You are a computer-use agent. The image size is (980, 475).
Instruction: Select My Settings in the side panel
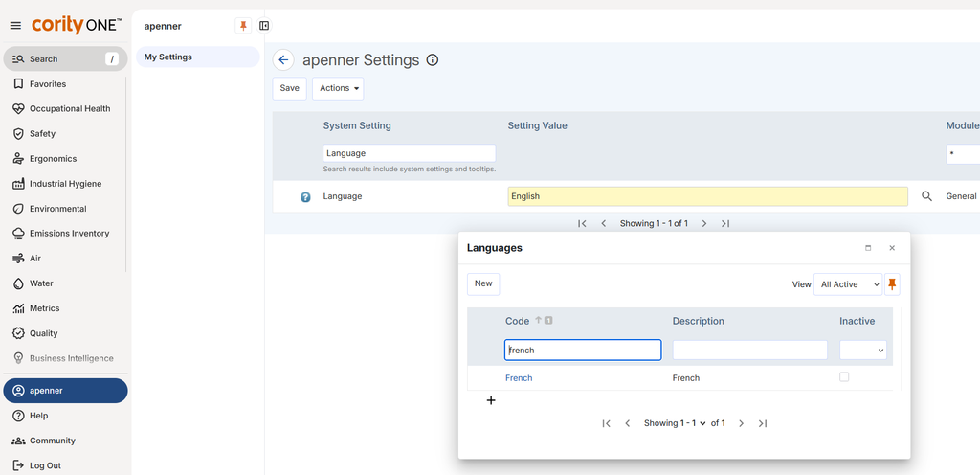point(197,57)
